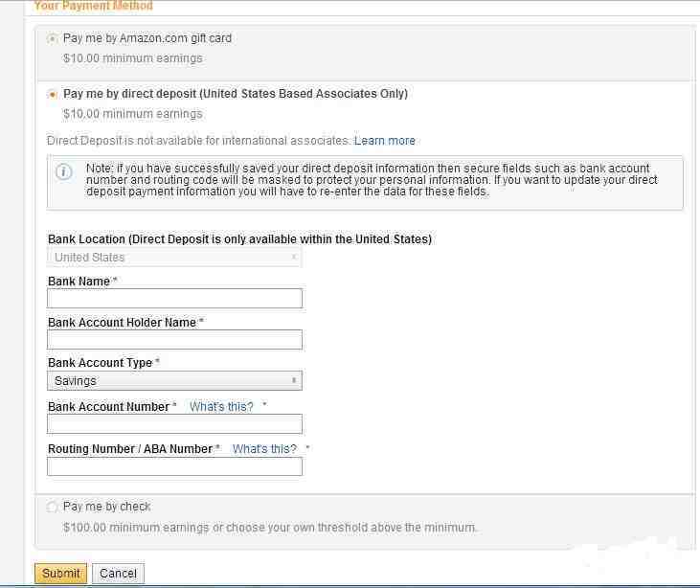Click into the Bank Account Number field
Screen dimensions: 700x588
click(174, 424)
